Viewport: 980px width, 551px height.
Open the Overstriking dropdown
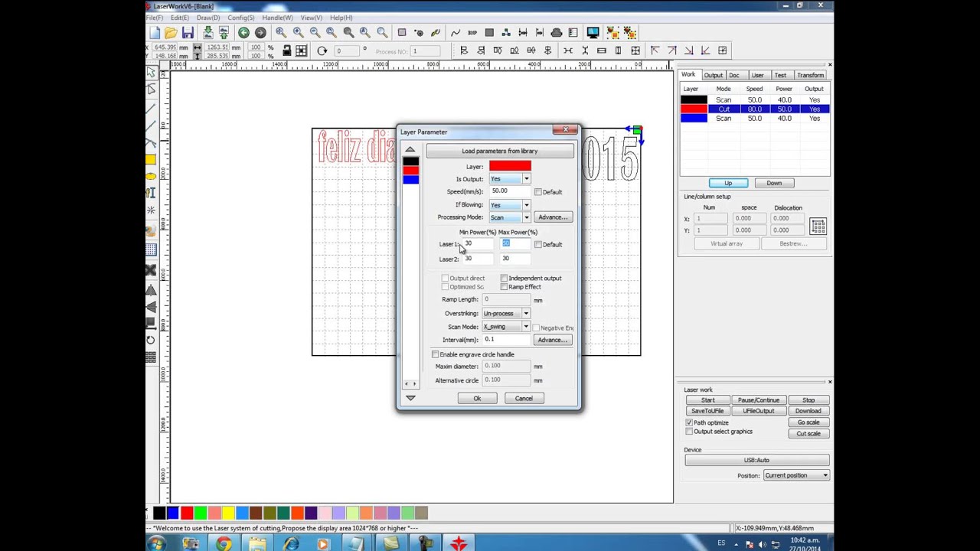coord(526,314)
